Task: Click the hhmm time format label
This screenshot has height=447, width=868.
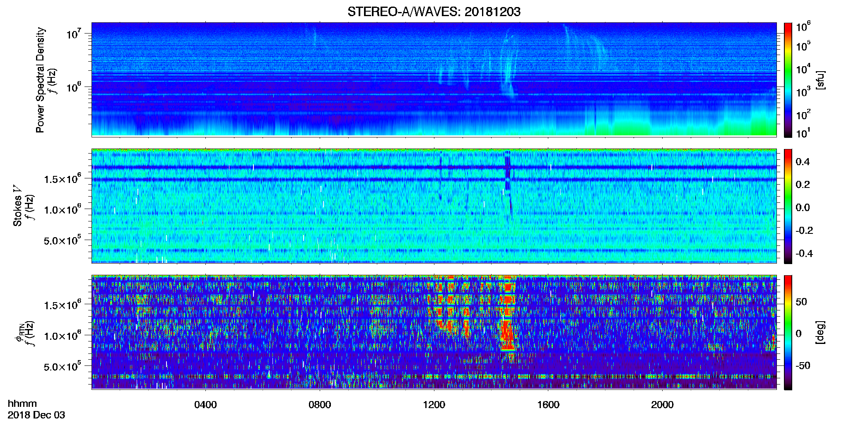Action: tap(22, 404)
